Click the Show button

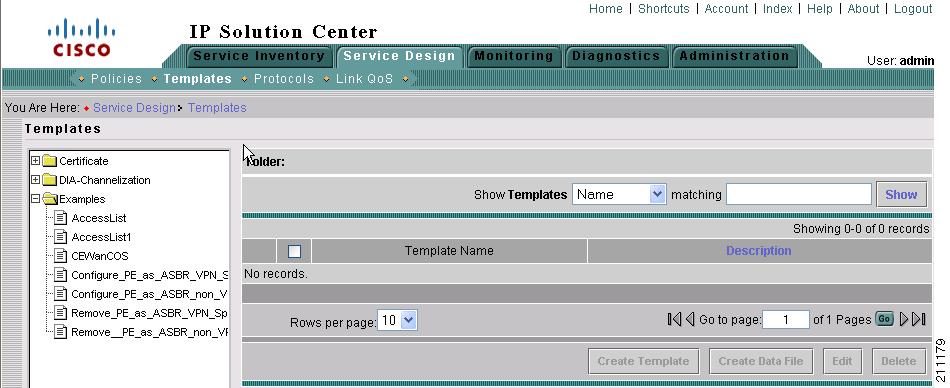901,195
